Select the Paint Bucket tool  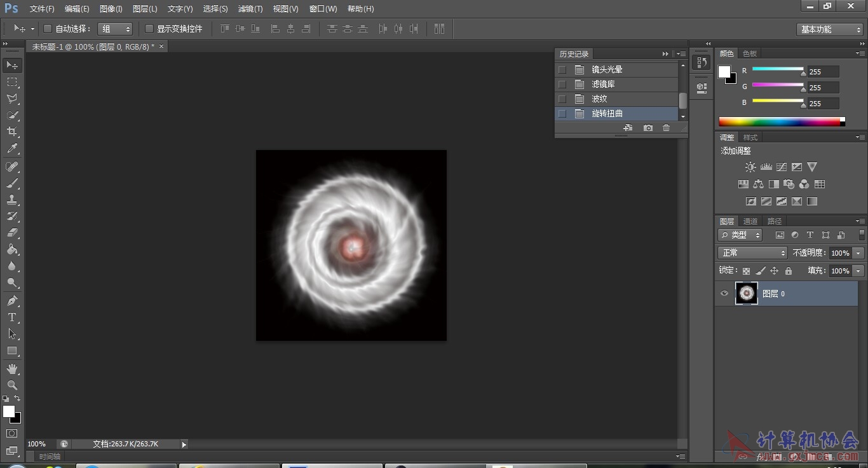pos(12,249)
